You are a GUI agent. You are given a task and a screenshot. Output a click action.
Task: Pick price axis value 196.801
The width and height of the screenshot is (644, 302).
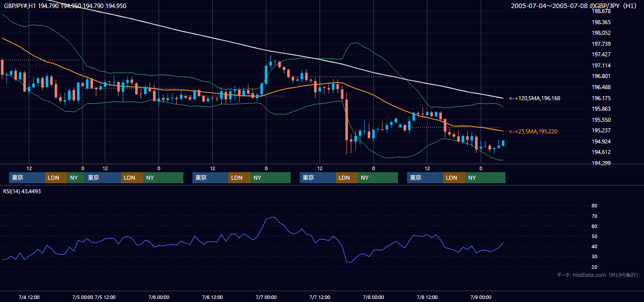601,76
